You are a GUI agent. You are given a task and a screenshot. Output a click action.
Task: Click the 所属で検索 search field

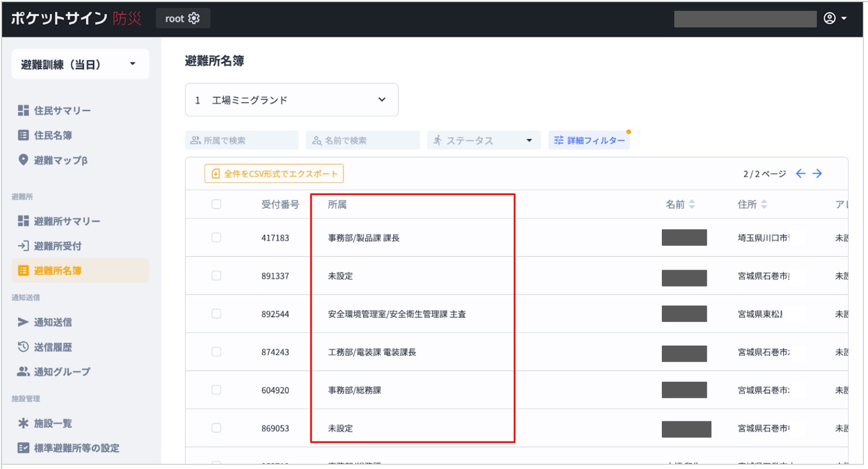(242, 140)
